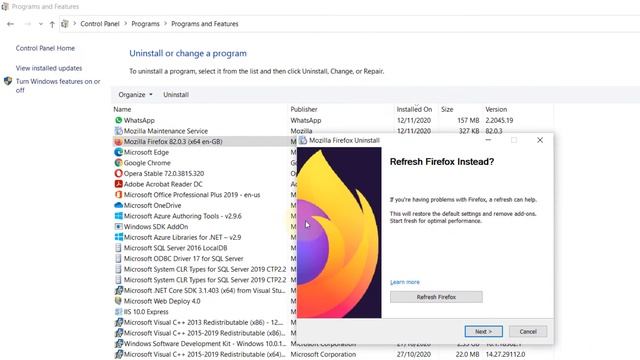Viewport: 640px width, 360px height.
Task: Click the Uninstall toolbar button
Action: [176, 95]
